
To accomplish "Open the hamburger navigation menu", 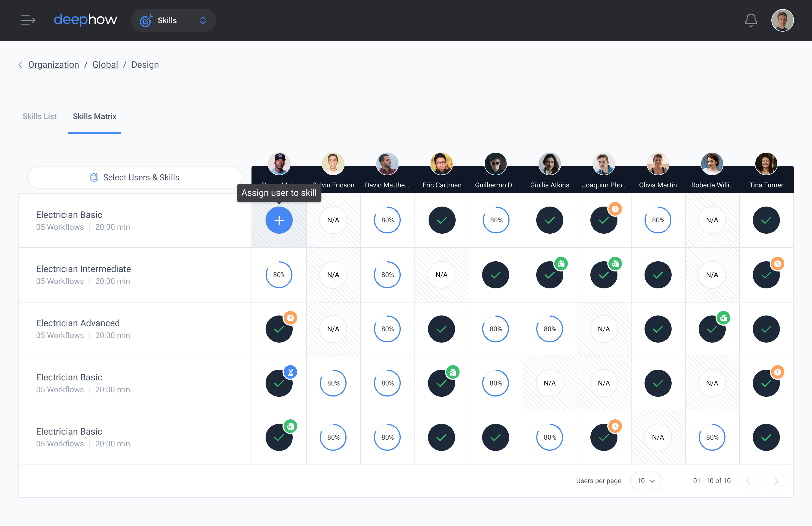I will coord(28,21).
